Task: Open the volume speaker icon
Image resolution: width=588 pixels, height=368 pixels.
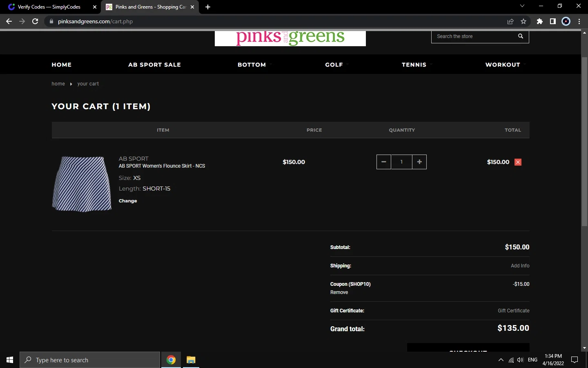Action: pyautogui.click(x=520, y=360)
